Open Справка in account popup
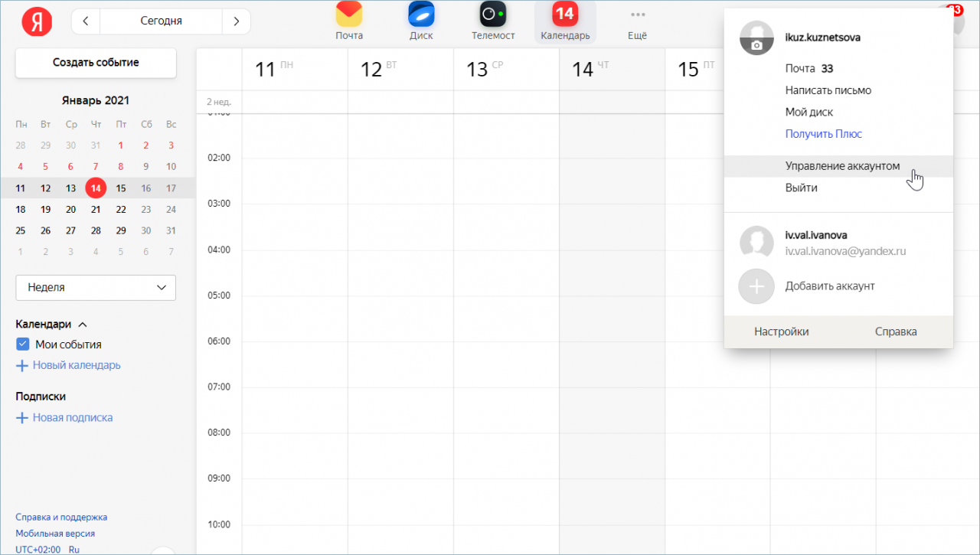The width and height of the screenshot is (980, 555). (896, 331)
